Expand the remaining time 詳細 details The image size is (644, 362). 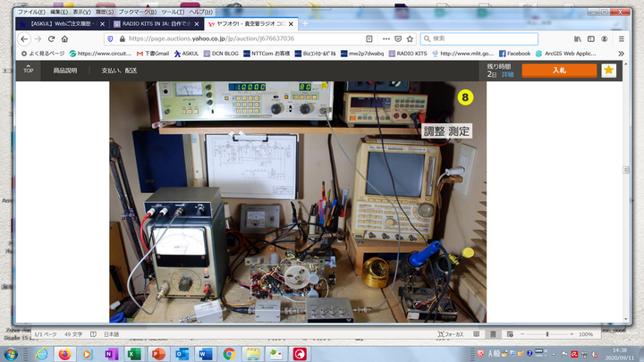click(x=506, y=75)
